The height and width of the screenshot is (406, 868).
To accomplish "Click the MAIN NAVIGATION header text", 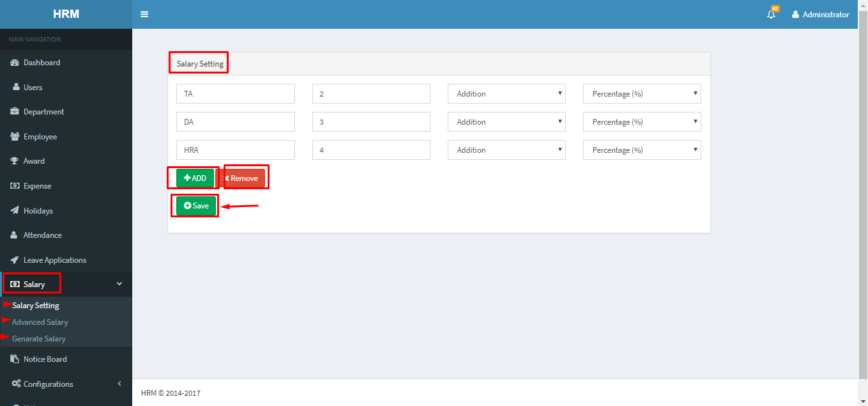I will (x=34, y=40).
